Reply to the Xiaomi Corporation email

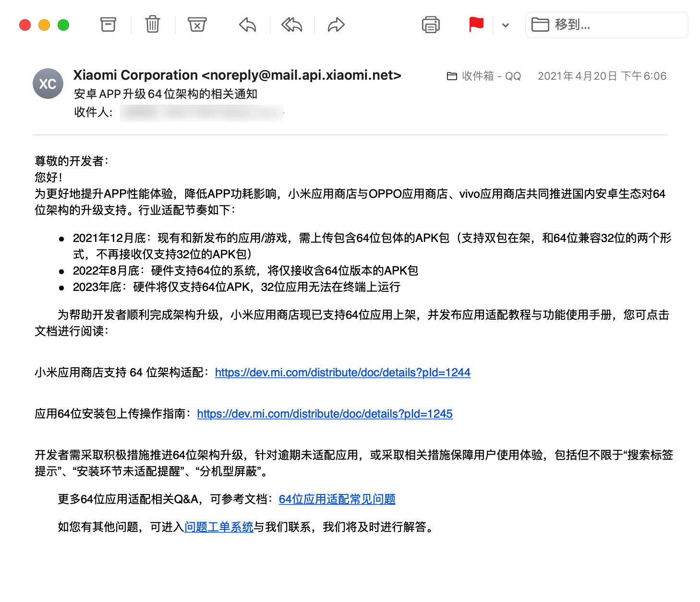point(246,24)
